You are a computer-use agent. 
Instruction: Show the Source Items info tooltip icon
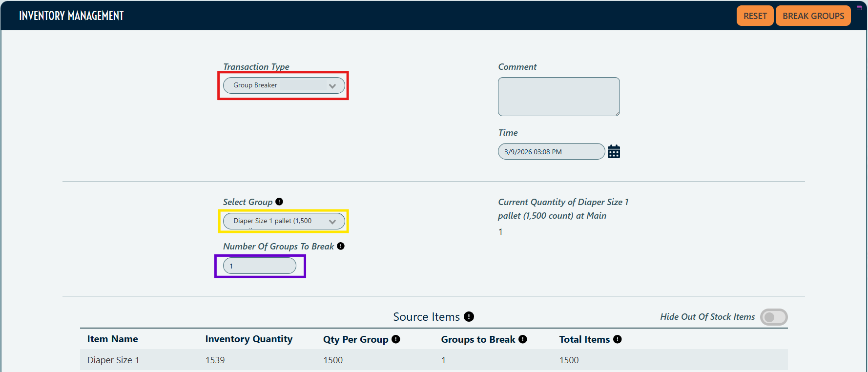point(469,317)
